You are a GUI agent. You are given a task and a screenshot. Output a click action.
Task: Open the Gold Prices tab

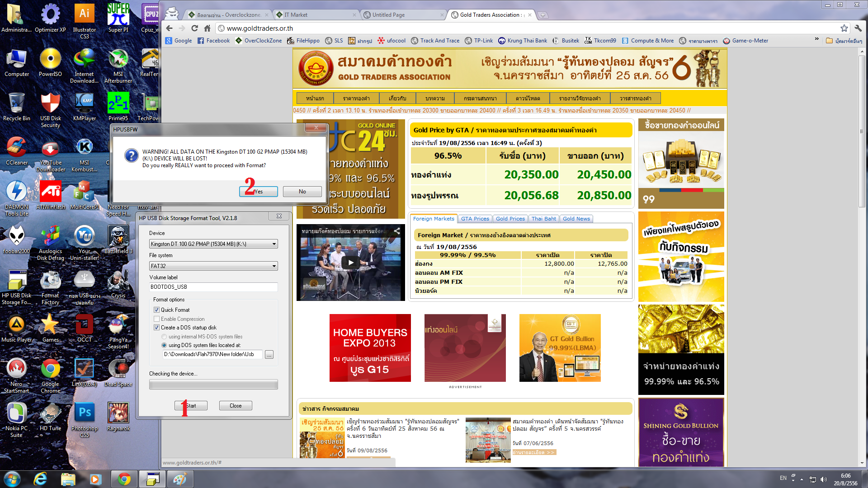pyautogui.click(x=510, y=219)
